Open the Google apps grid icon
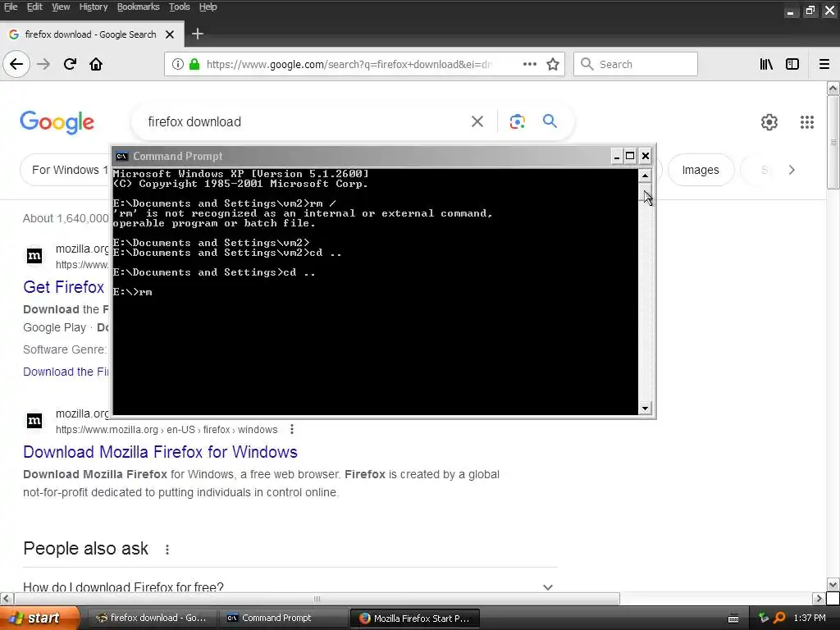The height and width of the screenshot is (630, 840). click(x=807, y=122)
